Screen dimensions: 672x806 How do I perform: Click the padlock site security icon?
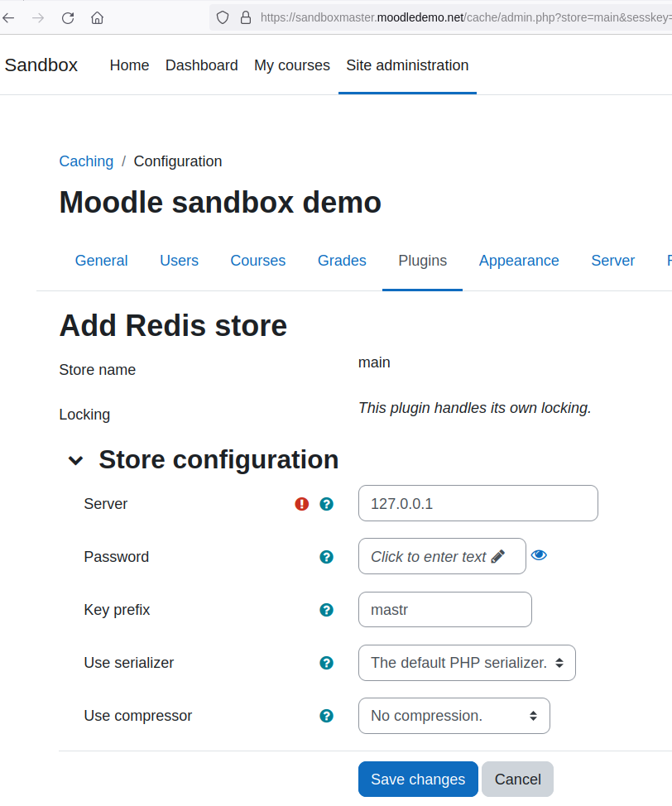pyautogui.click(x=246, y=17)
